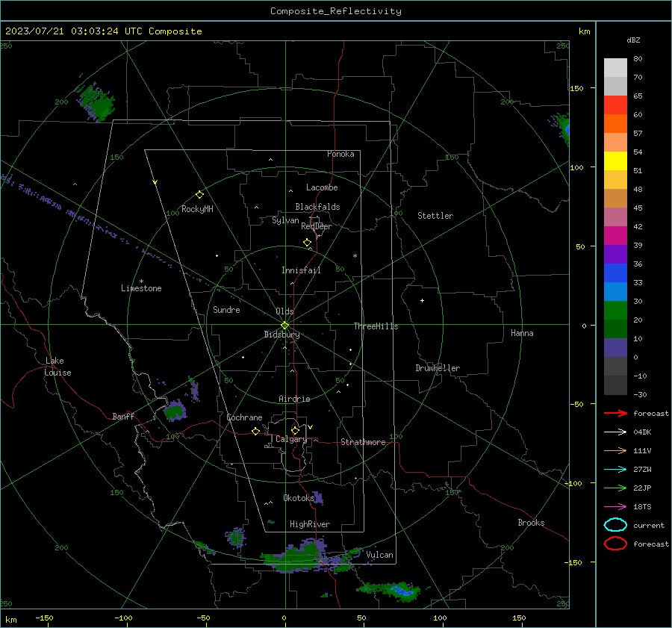Image resolution: width=672 pixels, height=628 pixels.
Task: Click the 80 value in dBZ scale
Action: click(x=638, y=58)
